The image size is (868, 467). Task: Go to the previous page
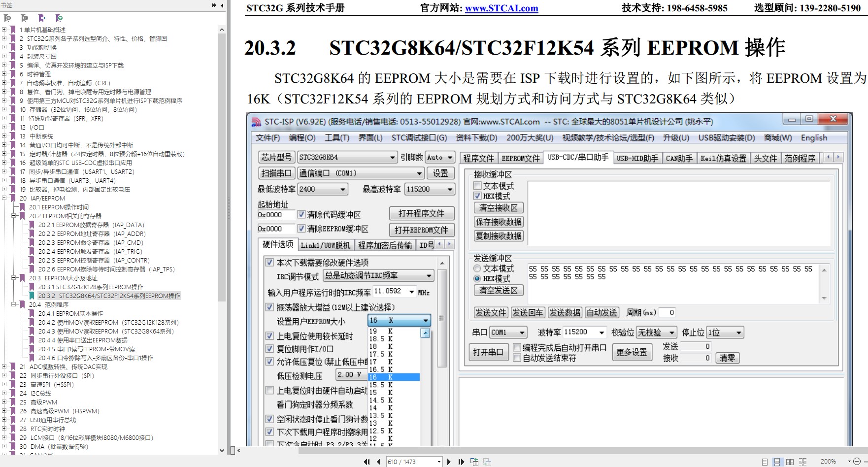378,462
